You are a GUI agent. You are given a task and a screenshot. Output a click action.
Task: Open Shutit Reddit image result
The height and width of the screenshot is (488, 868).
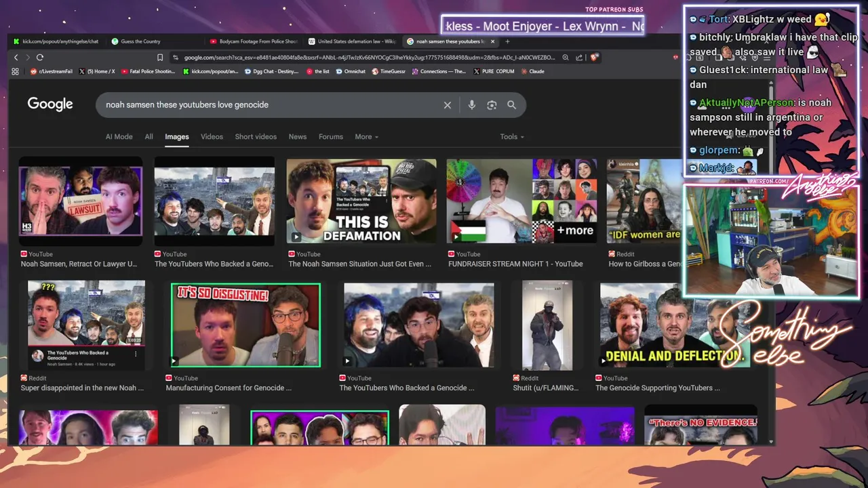point(547,325)
